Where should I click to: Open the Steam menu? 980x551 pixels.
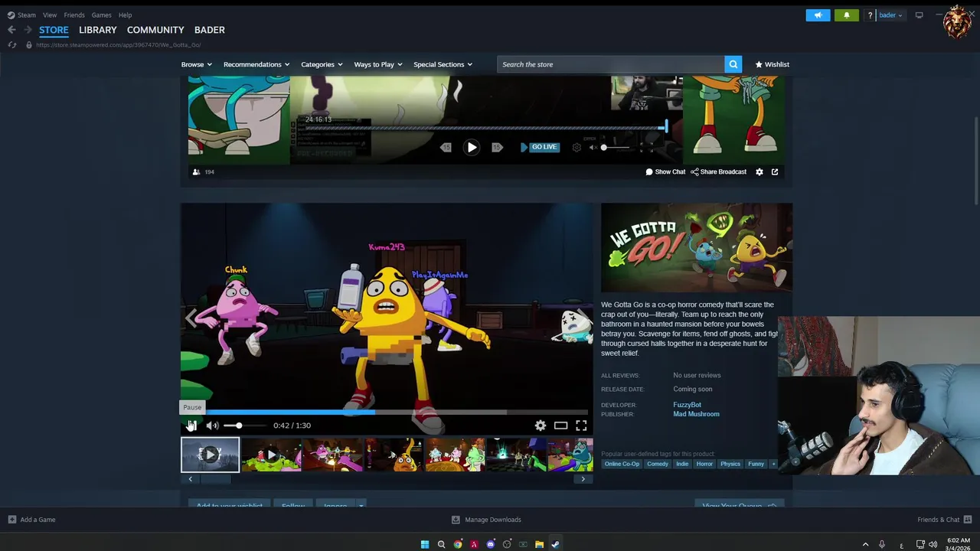[x=21, y=15]
